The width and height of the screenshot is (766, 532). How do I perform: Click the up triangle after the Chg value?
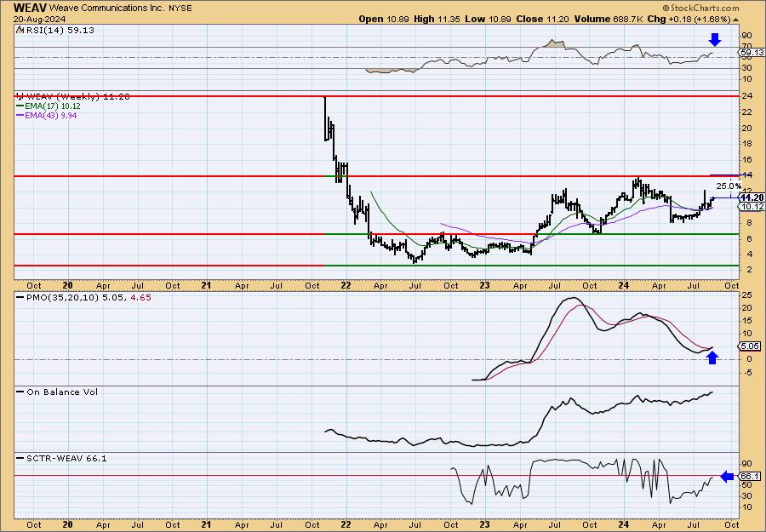(x=736, y=20)
